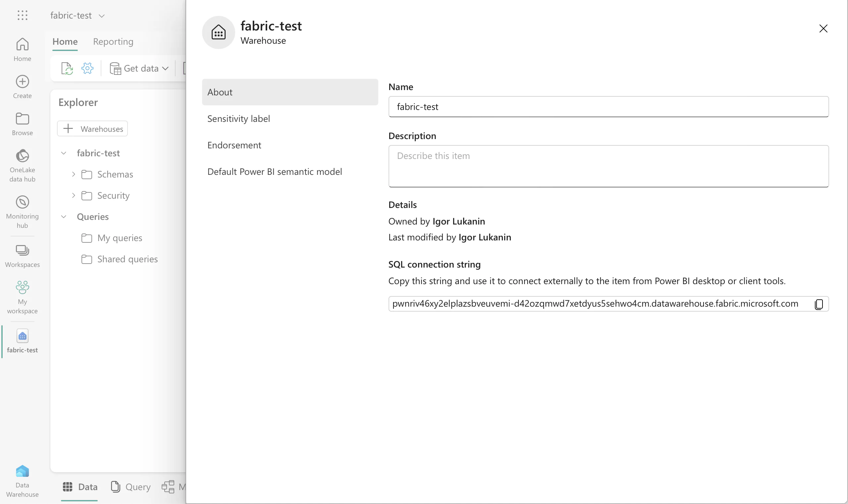Open Browse in left sidebar
This screenshot has width=848, height=504.
tap(23, 124)
